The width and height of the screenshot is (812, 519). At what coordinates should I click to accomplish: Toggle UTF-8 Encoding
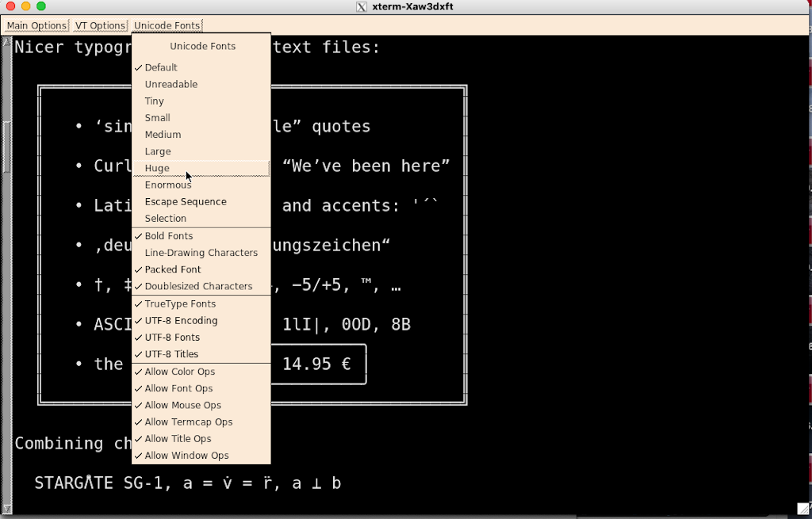[x=181, y=321]
